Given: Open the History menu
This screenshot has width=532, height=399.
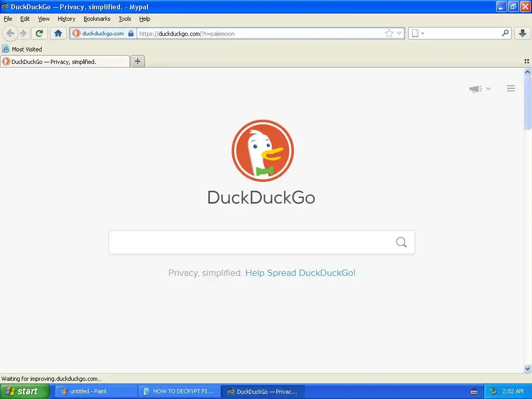Looking at the screenshot, I should (66, 19).
